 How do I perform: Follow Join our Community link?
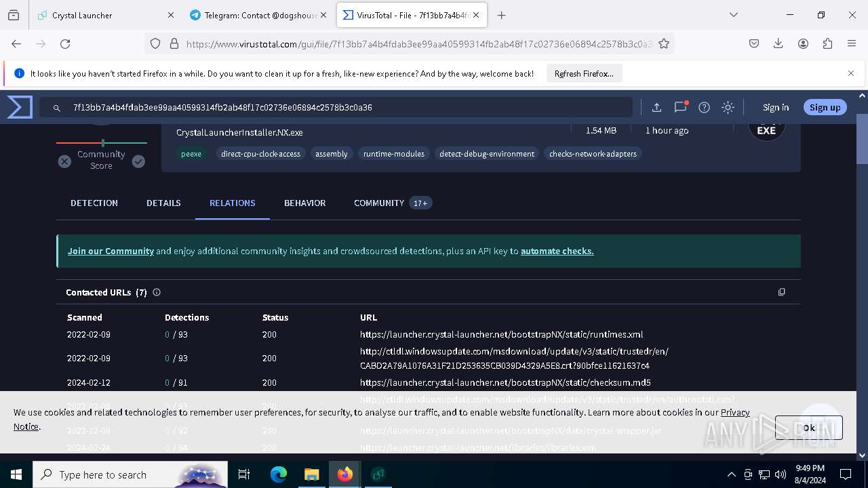[111, 251]
